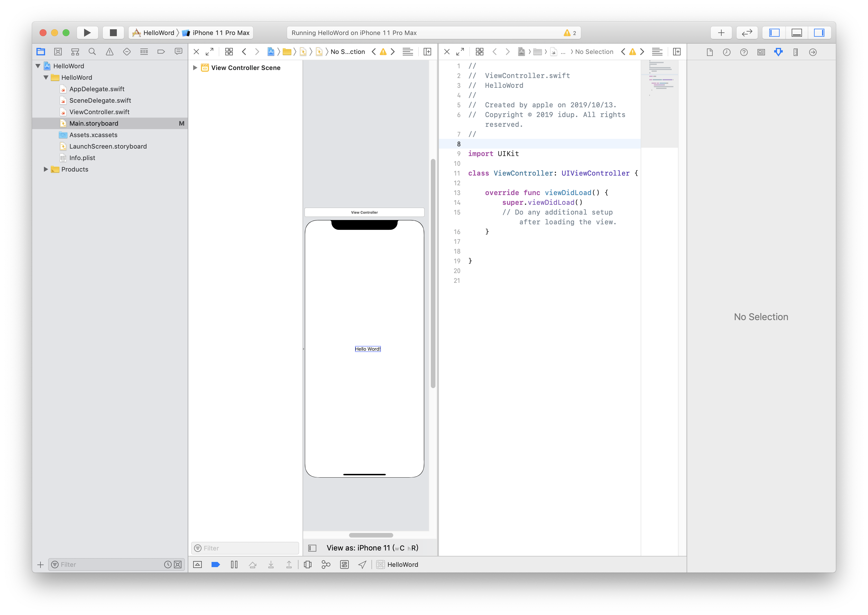Click the Stop button in toolbar
This screenshot has width=868, height=615.
[x=113, y=33]
